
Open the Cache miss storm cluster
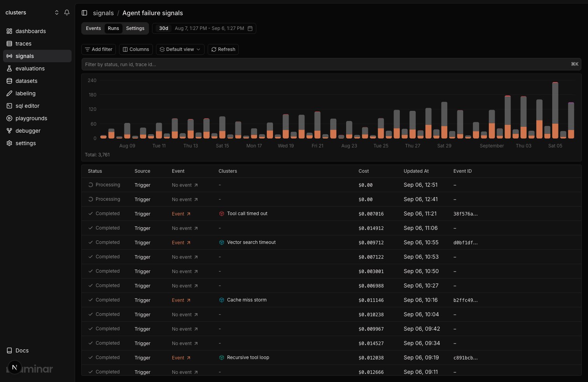(243, 300)
